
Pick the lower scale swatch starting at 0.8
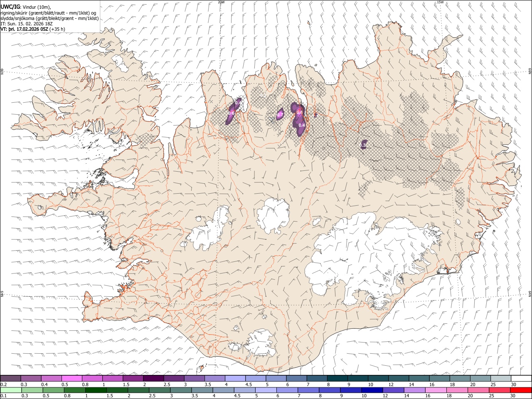[x=74, y=390]
